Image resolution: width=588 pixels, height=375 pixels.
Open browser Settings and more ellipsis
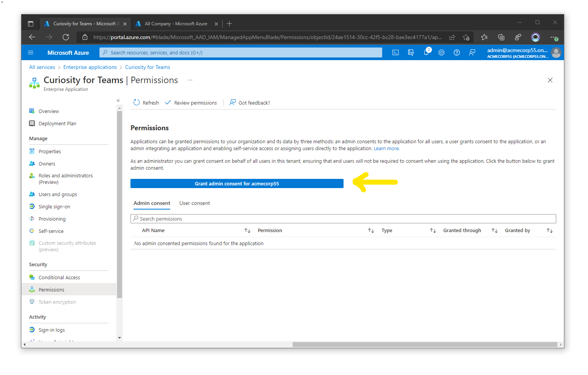554,37
